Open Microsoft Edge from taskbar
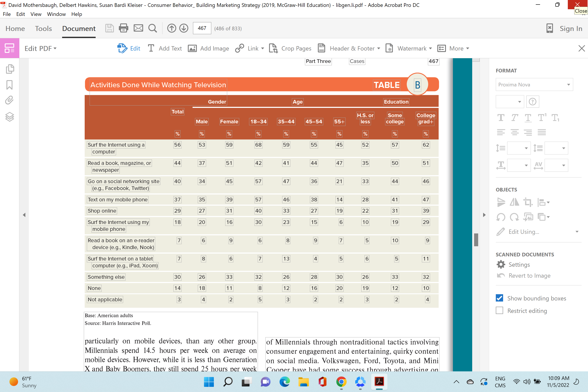The image size is (588, 392). click(x=285, y=382)
